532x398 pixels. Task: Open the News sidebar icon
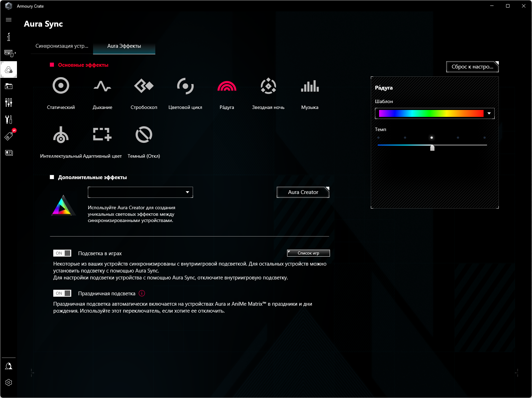coord(9,152)
